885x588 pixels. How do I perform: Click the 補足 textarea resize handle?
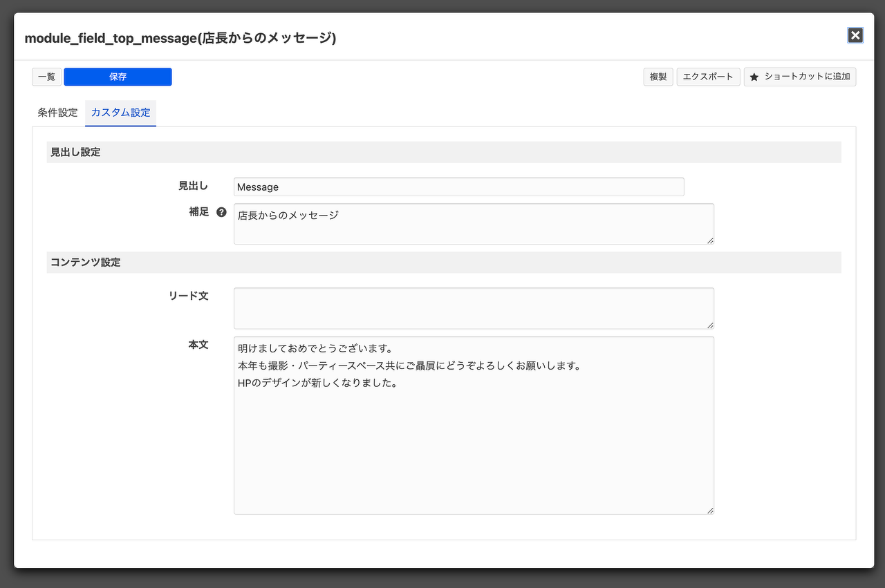coord(710,240)
